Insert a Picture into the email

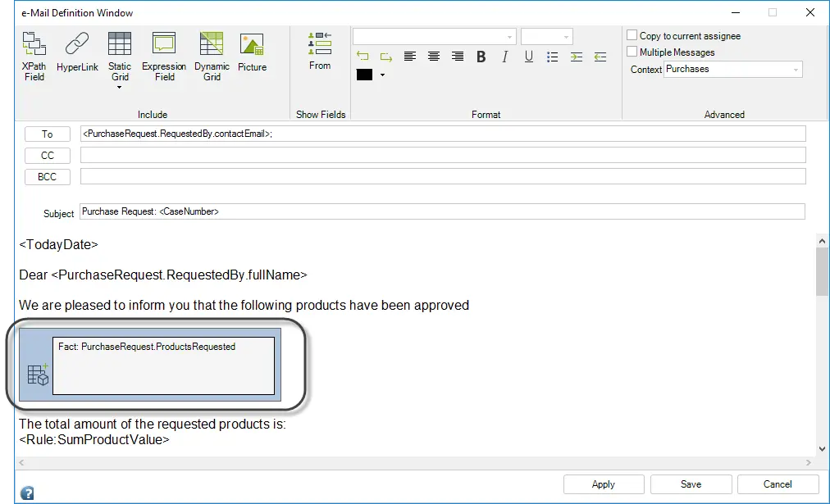click(252, 52)
